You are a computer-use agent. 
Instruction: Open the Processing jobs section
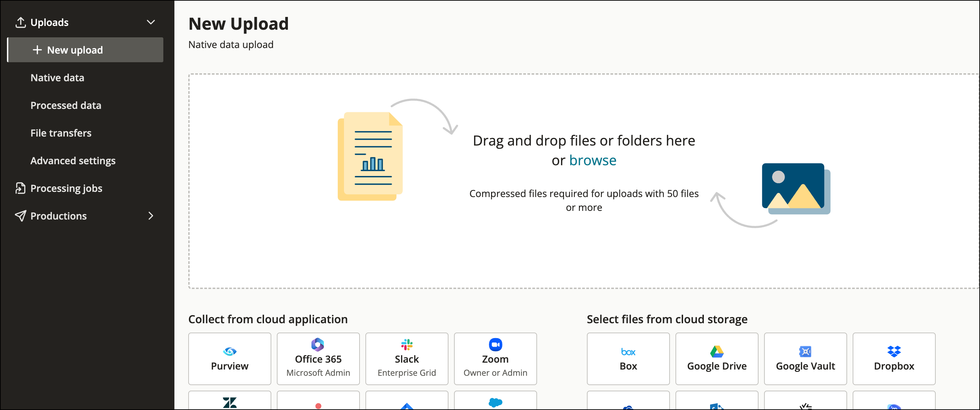(x=66, y=188)
